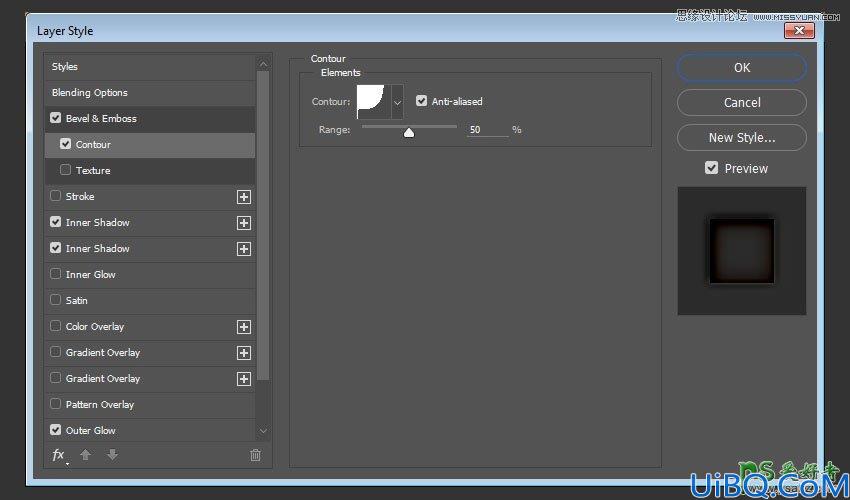Open the fx effects menu icon
This screenshot has height=500, width=850.
pyautogui.click(x=59, y=456)
